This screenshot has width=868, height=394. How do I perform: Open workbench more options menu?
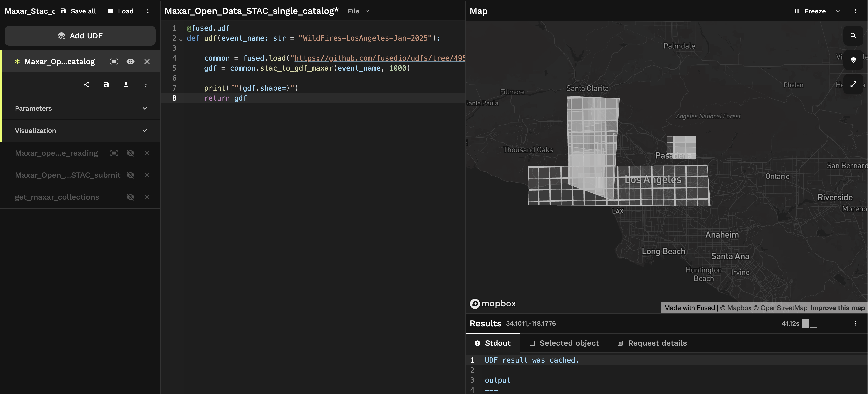pyautogui.click(x=148, y=11)
